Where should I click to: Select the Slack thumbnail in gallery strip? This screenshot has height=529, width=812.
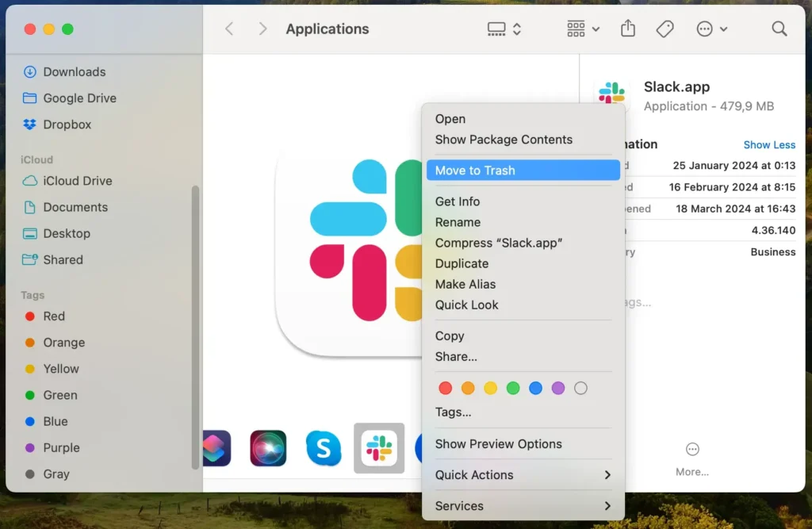point(379,448)
